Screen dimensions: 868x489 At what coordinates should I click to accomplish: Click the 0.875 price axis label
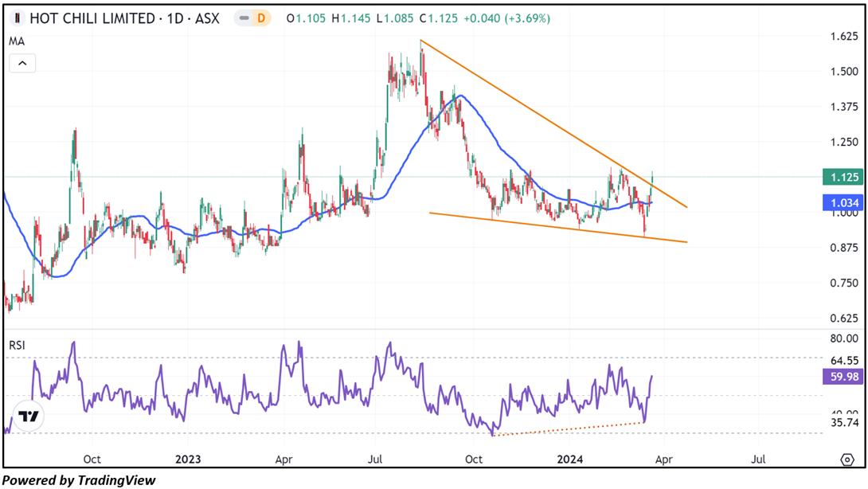point(844,248)
